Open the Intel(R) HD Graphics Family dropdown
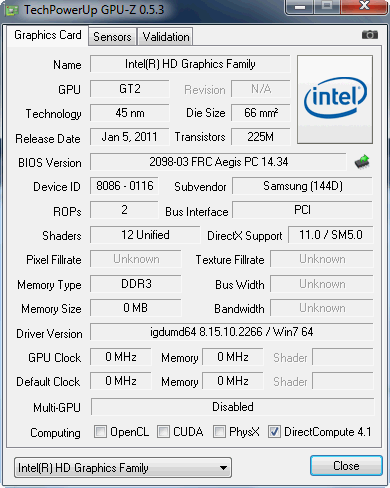Image resolution: width=390 pixels, height=488 pixels. tap(123, 468)
